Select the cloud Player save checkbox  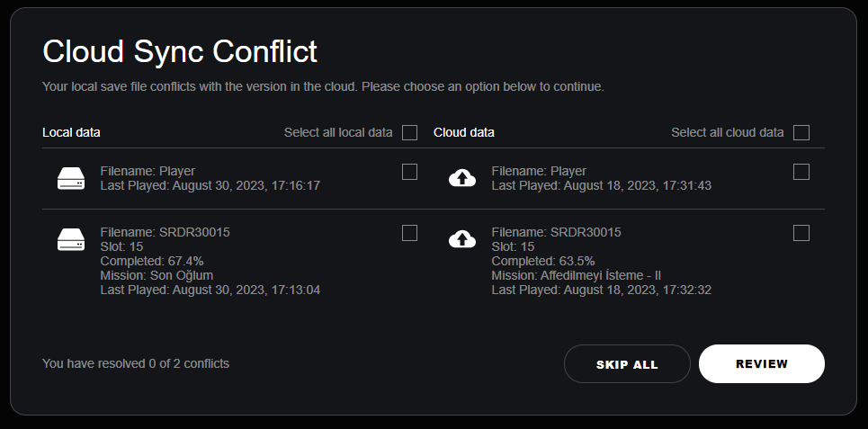click(801, 172)
